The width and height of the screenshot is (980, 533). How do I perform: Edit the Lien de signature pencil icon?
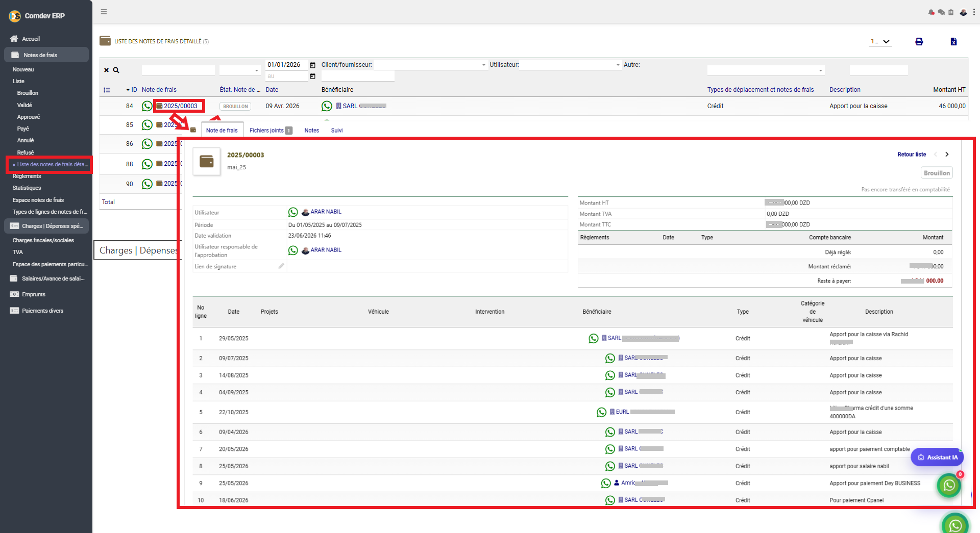point(281,266)
